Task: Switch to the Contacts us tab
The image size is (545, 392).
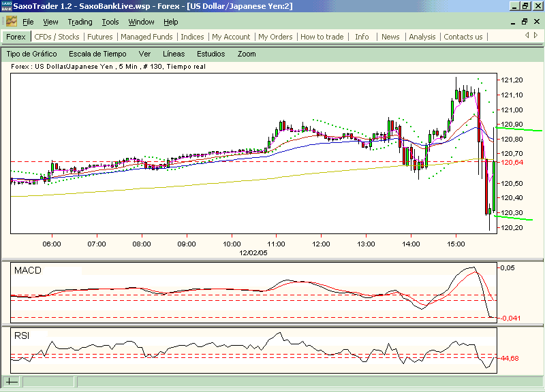Action: [463, 37]
